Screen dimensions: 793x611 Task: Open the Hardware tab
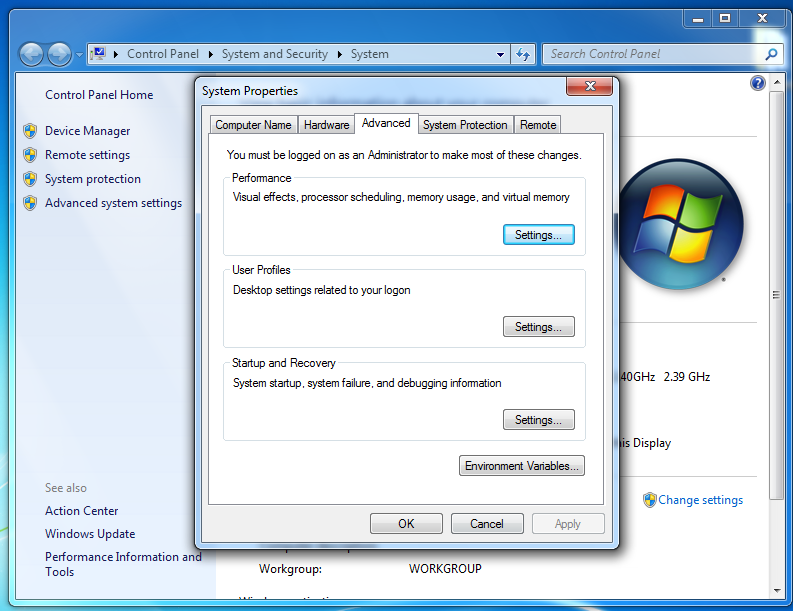326,125
